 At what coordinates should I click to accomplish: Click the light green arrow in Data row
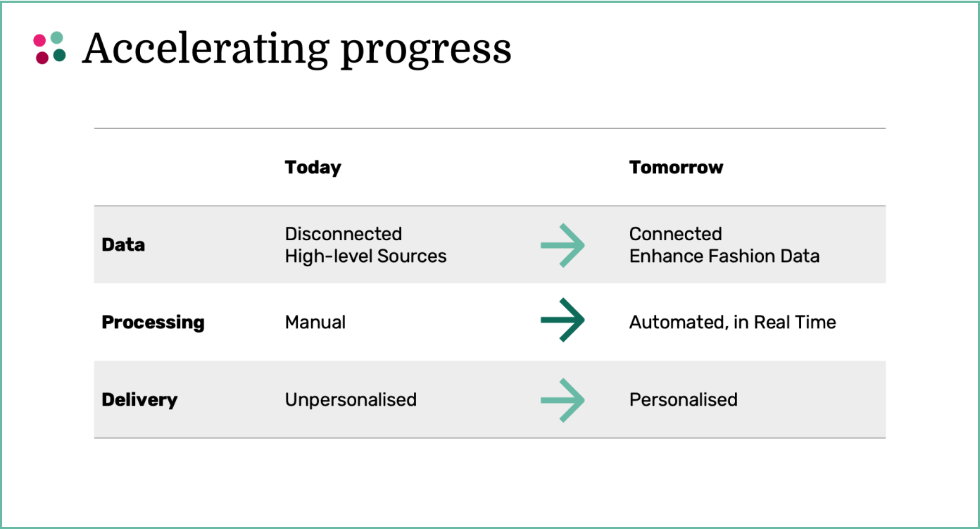[x=563, y=245]
